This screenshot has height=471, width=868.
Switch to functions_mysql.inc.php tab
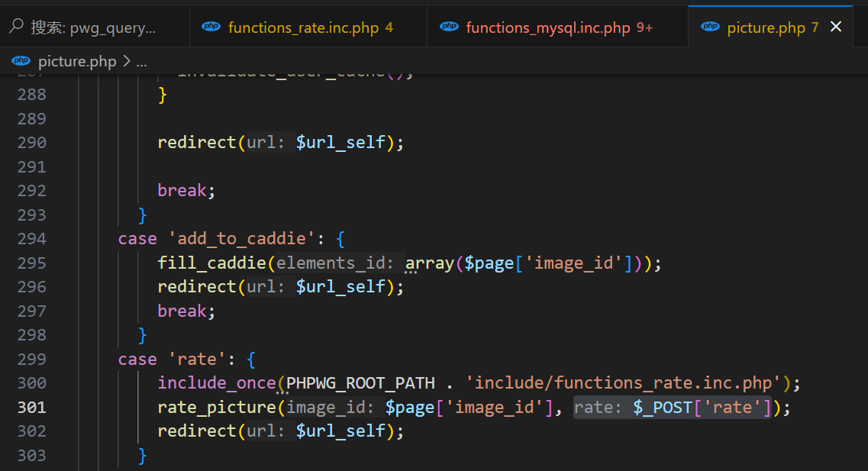557,27
